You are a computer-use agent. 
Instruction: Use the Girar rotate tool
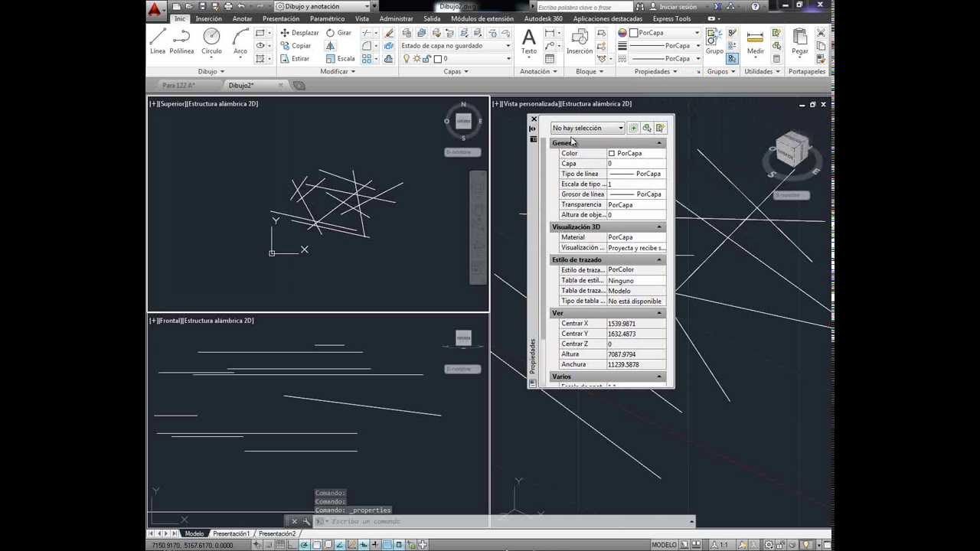tap(338, 33)
